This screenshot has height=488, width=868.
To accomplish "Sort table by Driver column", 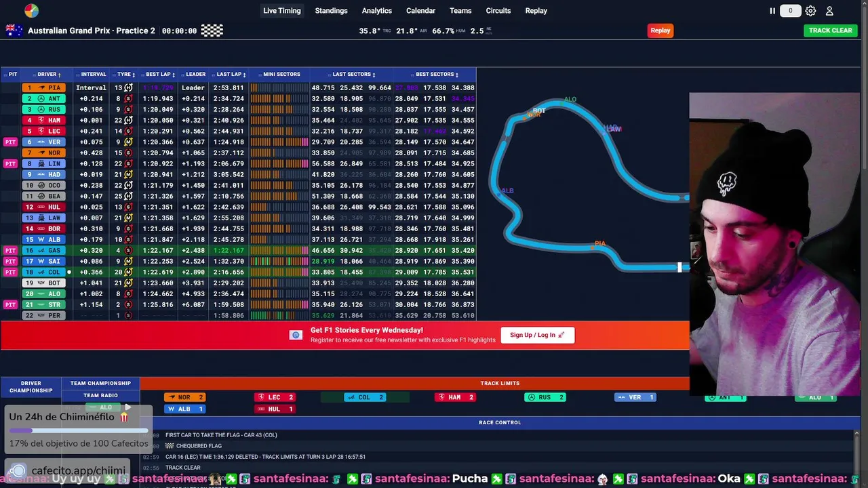I will (x=49, y=75).
